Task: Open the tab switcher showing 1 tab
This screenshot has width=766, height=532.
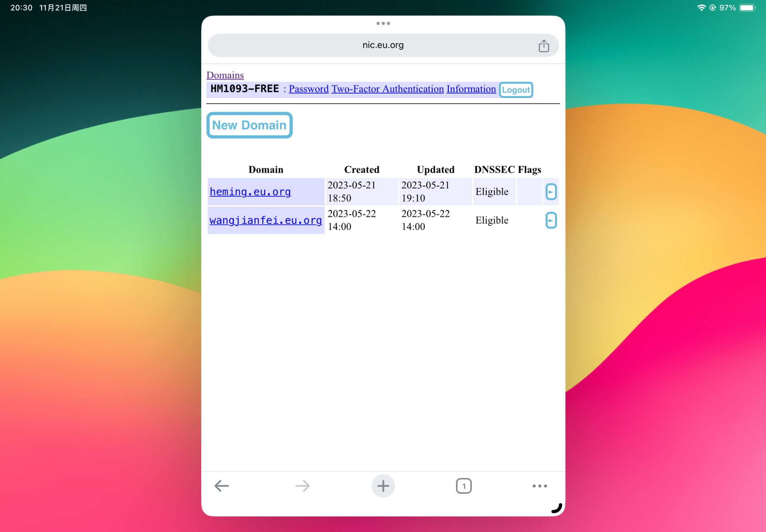Action: (x=463, y=486)
